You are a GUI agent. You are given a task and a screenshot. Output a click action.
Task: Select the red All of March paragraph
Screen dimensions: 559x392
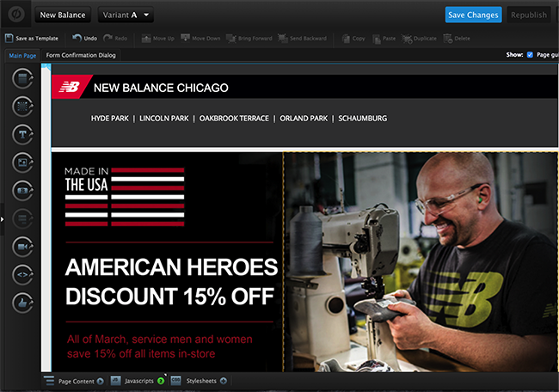point(160,346)
